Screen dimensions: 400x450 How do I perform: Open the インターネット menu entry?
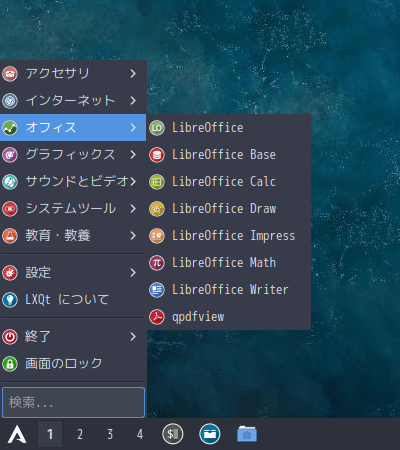tap(73, 101)
